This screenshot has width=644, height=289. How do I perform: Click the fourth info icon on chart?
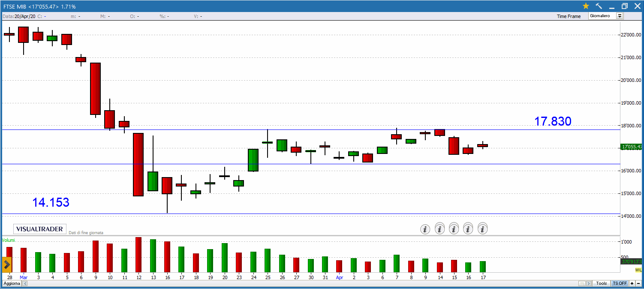(x=468, y=229)
